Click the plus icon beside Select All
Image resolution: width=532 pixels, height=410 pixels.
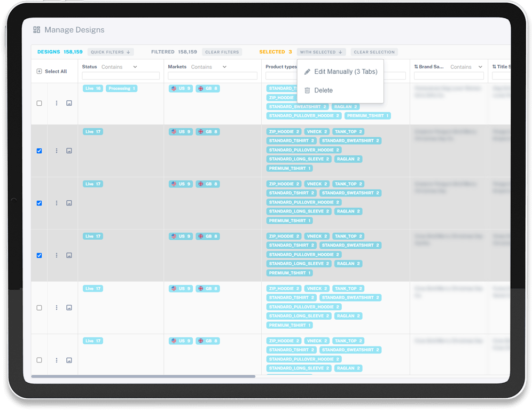[x=39, y=71]
